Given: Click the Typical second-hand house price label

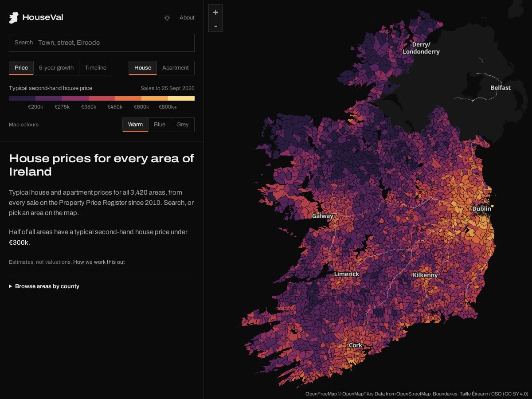Looking at the screenshot, I should pos(51,88).
